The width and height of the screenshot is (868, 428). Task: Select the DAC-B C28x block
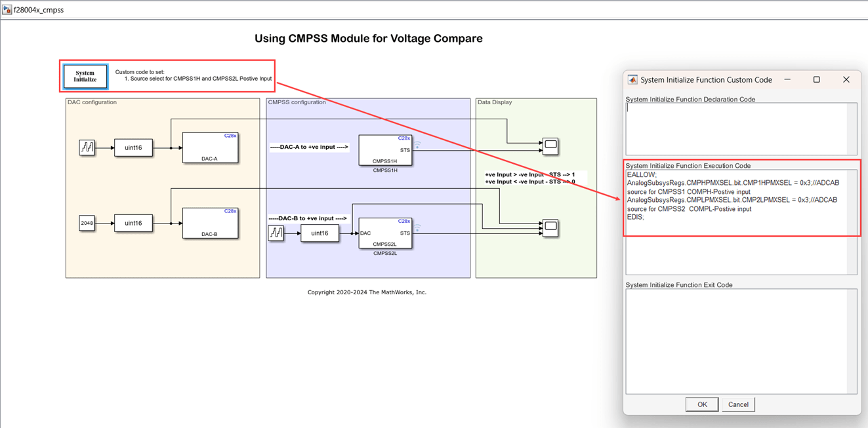click(210, 223)
